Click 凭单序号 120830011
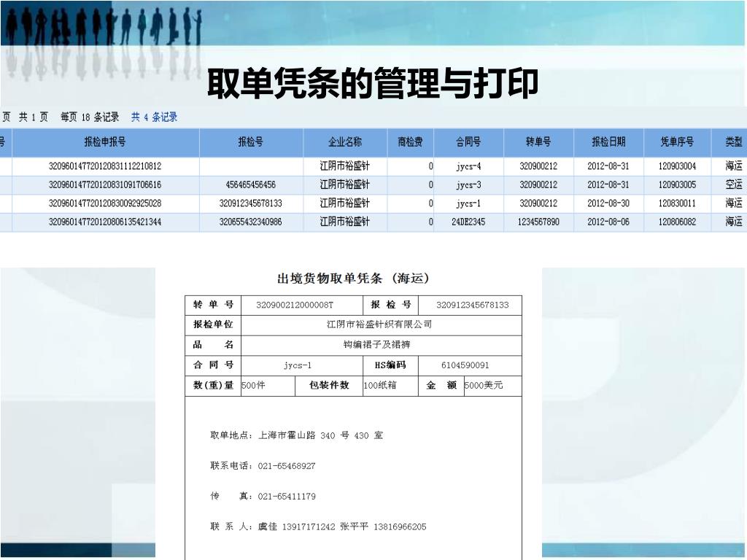747x560 pixels. (677, 203)
